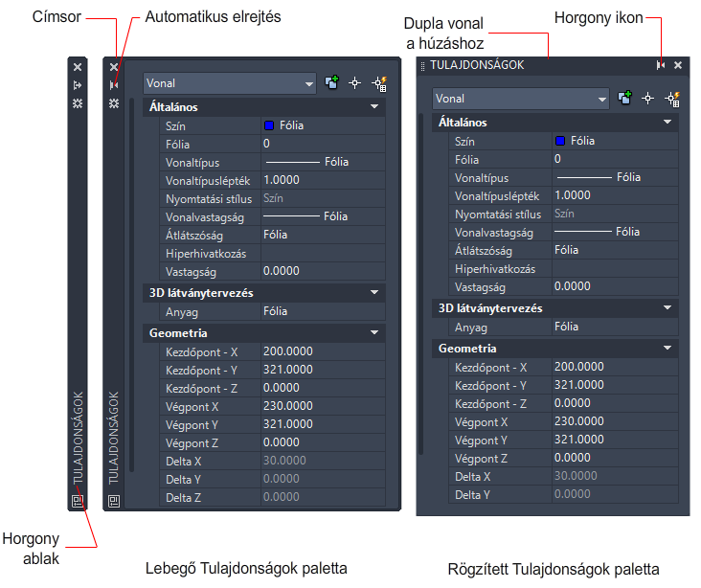Edit Vonaltípuslépték 1.0000 in docked palette
The width and height of the screenshot is (701, 588).
pos(615,195)
